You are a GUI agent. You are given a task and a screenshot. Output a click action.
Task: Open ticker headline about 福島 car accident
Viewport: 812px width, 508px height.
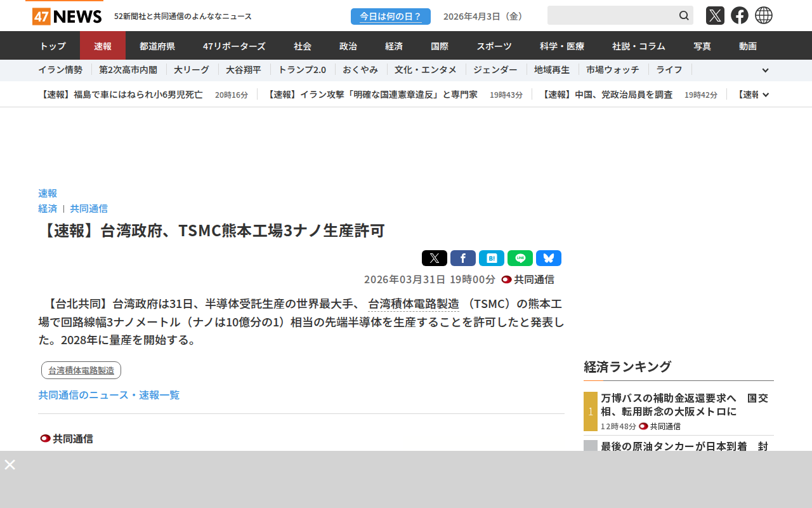121,95
